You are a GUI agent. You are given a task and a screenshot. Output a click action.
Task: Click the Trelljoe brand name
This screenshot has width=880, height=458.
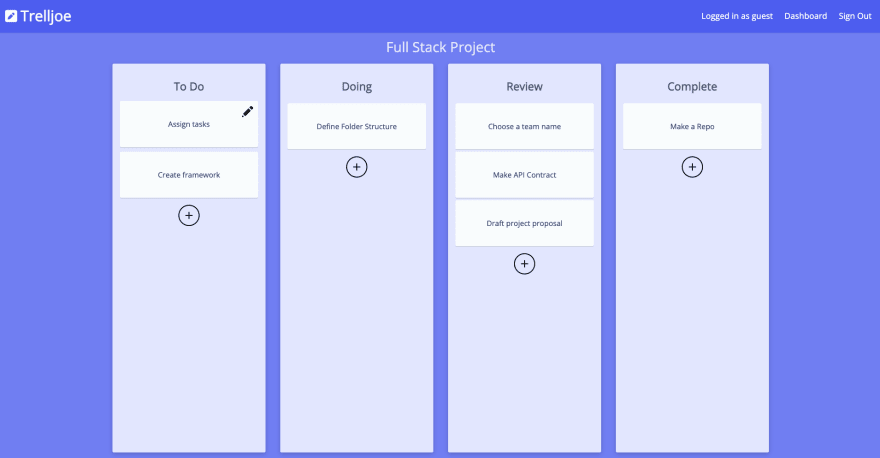pos(46,16)
